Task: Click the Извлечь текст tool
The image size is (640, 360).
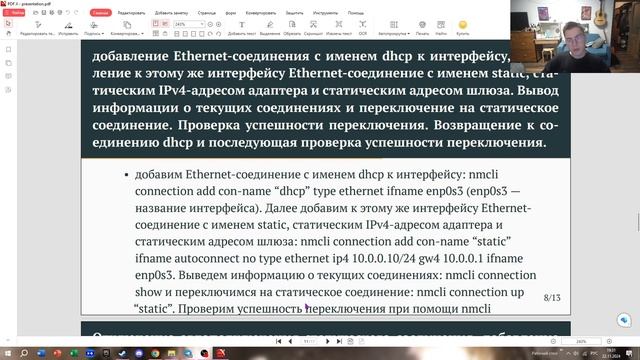Action: [339, 27]
